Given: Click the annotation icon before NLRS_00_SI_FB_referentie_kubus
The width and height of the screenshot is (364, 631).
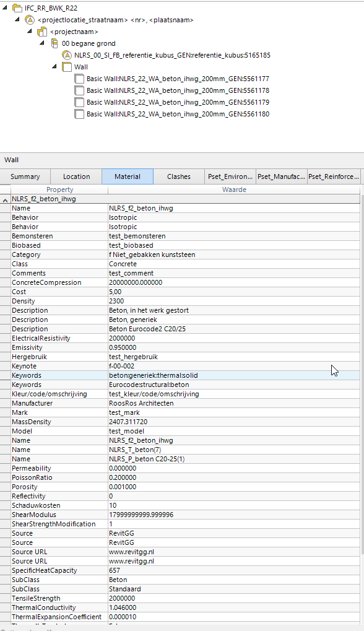Looking at the screenshot, I should 67,55.
